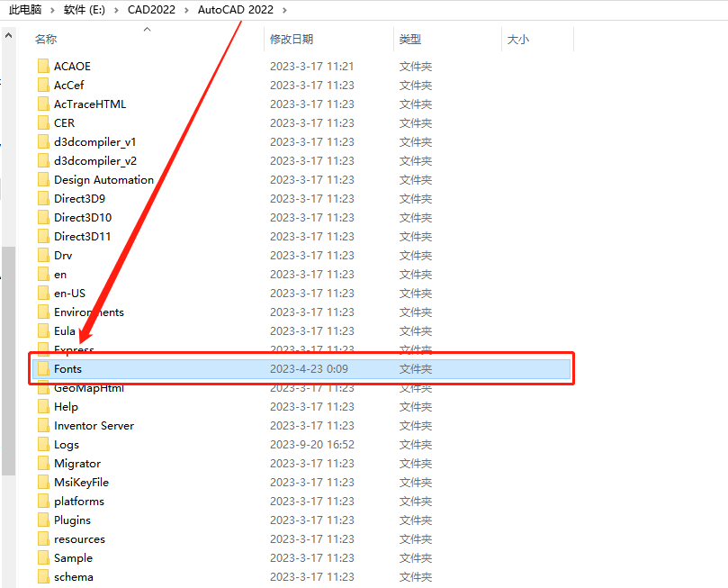
Task: Click the d3dcompiler_v2 folder icon
Action: tap(43, 160)
